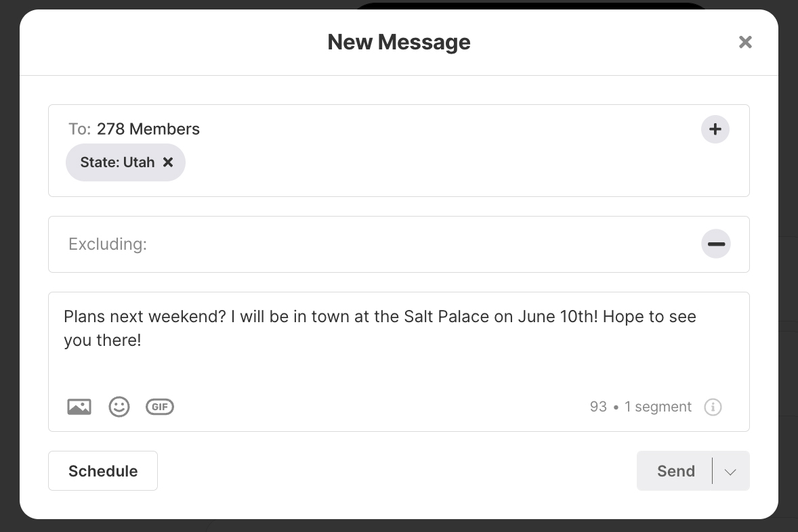Click the minus button in Excluding row

click(715, 244)
